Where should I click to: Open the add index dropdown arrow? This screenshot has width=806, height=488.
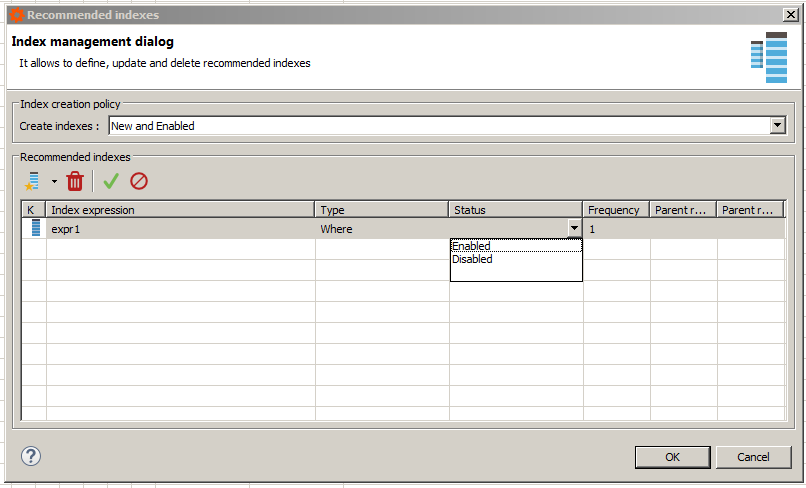coord(54,181)
